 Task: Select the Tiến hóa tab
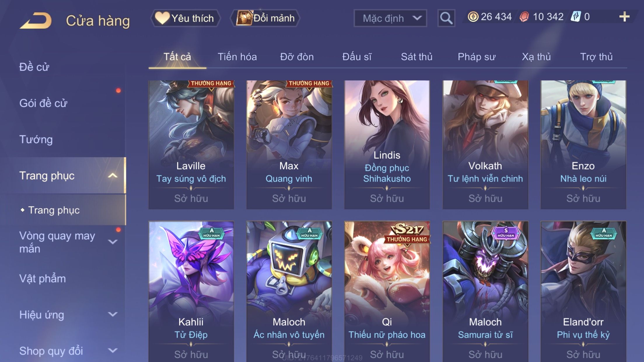237,57
